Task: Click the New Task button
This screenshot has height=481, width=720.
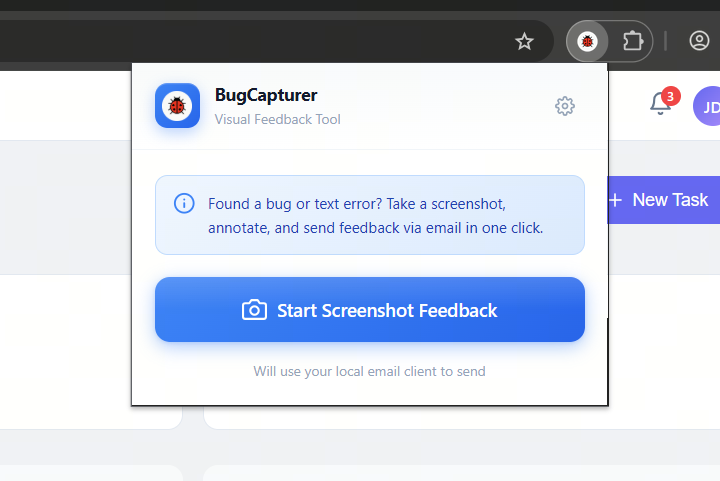Action: pos(664,200)
